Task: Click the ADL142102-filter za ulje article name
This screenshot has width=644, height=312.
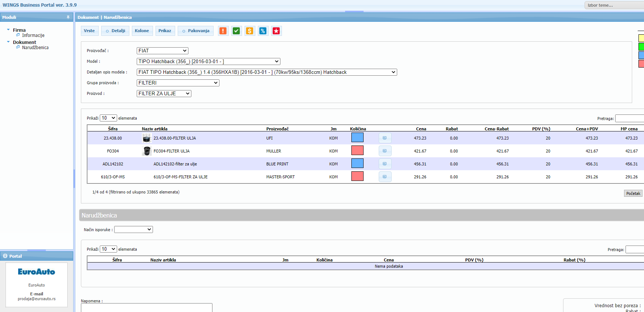Action: (175, 164)
